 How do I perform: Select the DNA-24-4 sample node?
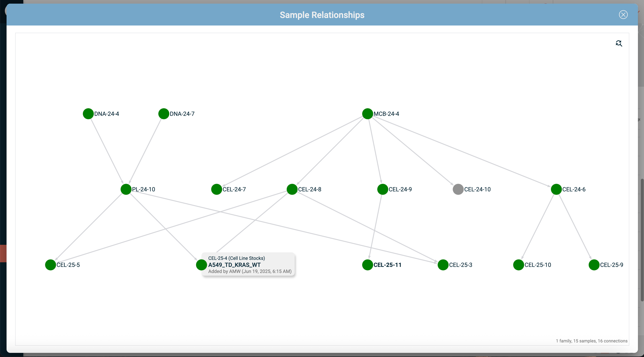point(88,114)
